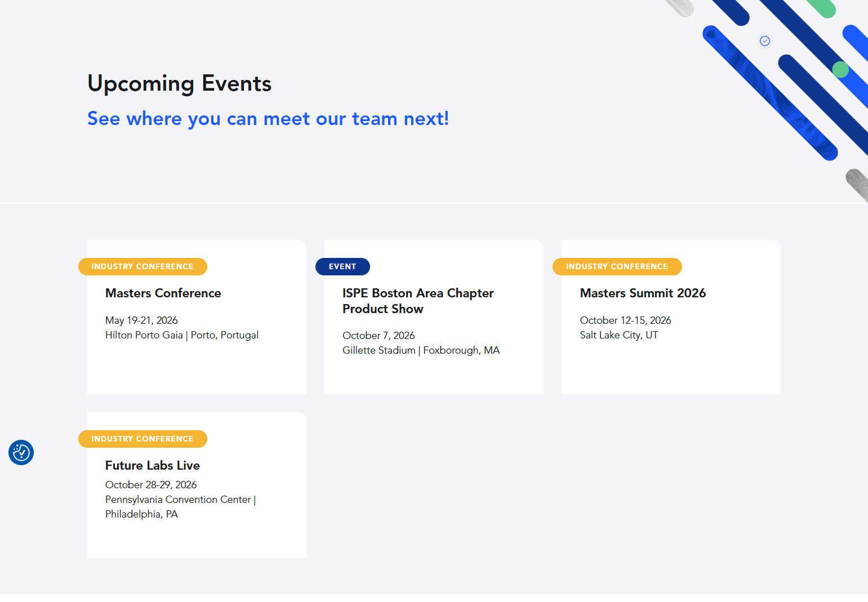Click the October 28-29, 2026 date text
This screenshot has height=602, width=868.
pos(151,484)
